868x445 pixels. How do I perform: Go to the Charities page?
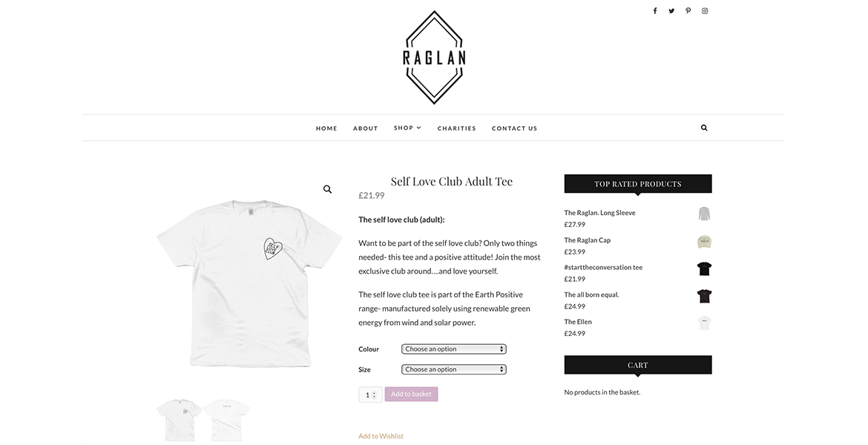click(457, 128)
